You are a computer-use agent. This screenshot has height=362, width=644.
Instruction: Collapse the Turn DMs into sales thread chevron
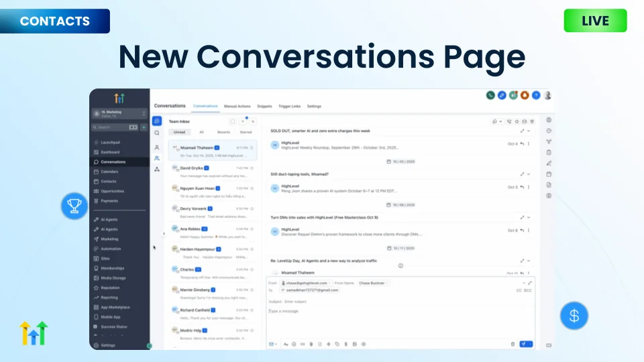click(529, 217)
